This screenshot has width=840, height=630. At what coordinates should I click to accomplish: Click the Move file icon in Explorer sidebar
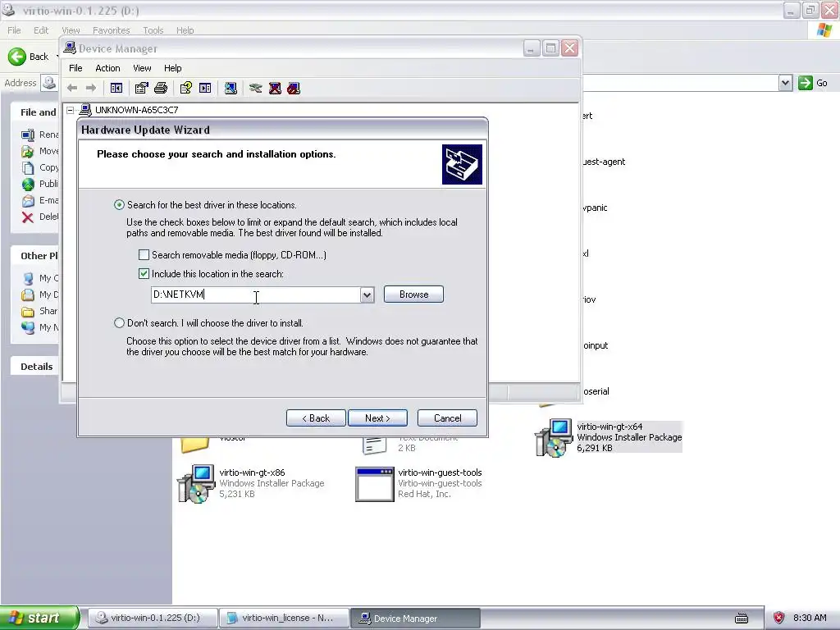28,151
